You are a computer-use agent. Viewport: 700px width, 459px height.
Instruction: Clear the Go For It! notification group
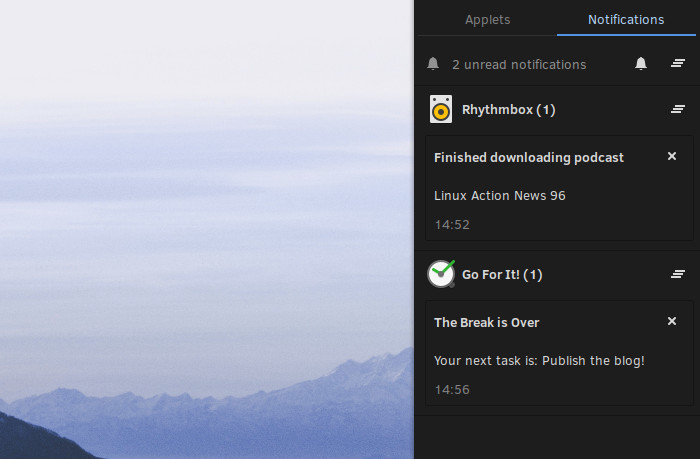(678, 274)
